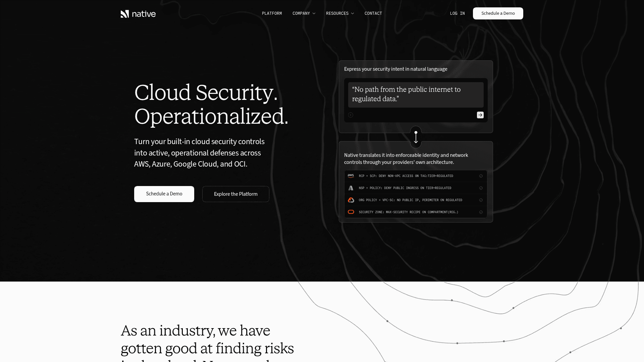This screenshot has width=644, height=362.
Task: Click the plus circle icon in the prompt box
Action: 351,115
